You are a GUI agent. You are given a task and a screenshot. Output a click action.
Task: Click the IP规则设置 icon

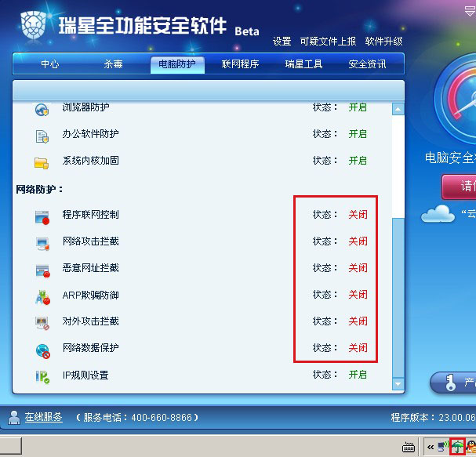[42, 377]
